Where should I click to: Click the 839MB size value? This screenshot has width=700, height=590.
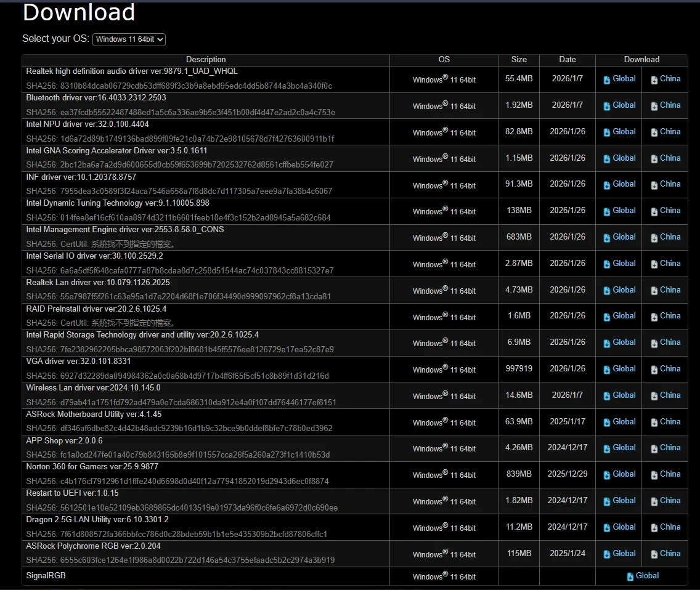point(519,474)
